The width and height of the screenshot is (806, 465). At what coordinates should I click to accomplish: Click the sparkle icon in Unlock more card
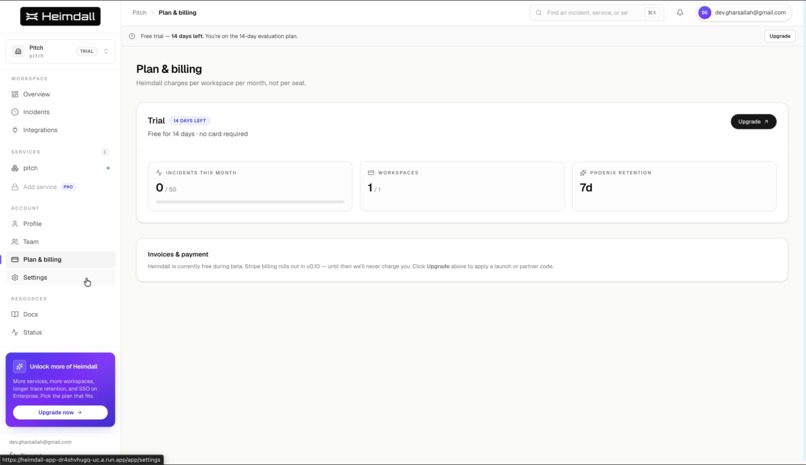(20, 366)
